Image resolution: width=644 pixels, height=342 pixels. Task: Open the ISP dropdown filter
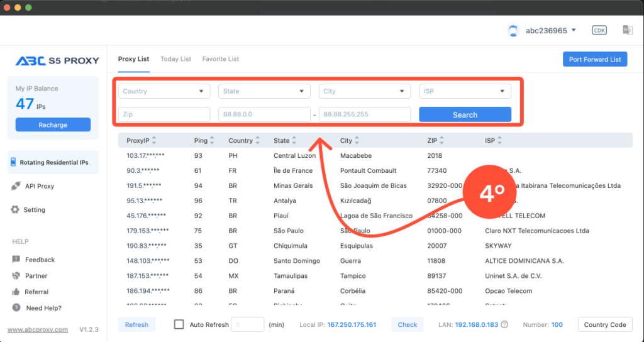pos(465,91)
